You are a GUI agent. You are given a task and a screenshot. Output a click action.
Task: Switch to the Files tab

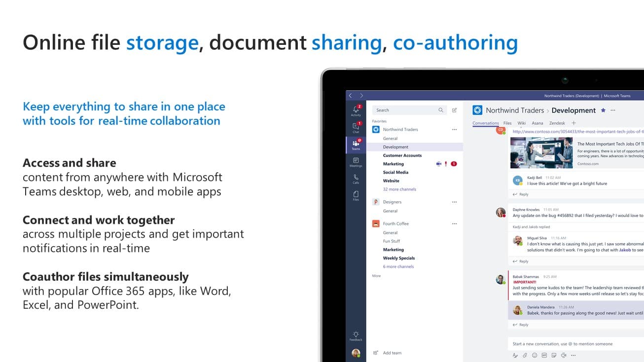coord(507,123)
